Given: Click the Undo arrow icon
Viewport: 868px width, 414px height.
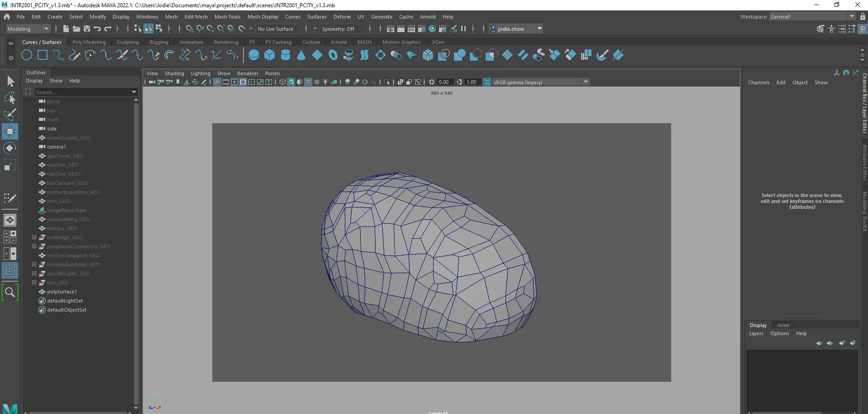Looking at the screenshot, I should [x=97, y=29].
